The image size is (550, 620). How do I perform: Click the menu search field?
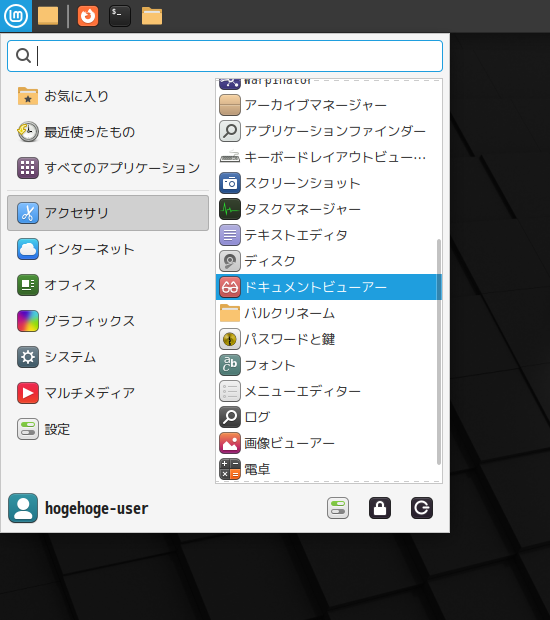pyautogui.click(x=225, y=56)
